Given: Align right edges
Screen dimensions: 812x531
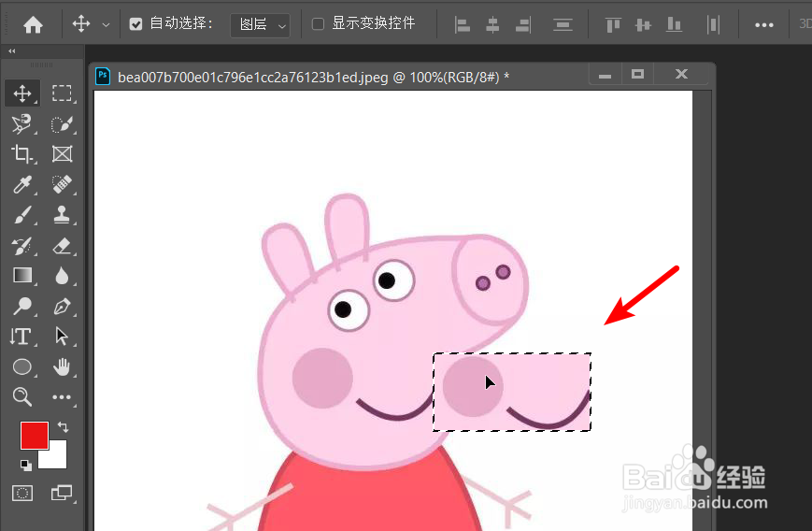Looking at the screenshot, I should (523, 24).
